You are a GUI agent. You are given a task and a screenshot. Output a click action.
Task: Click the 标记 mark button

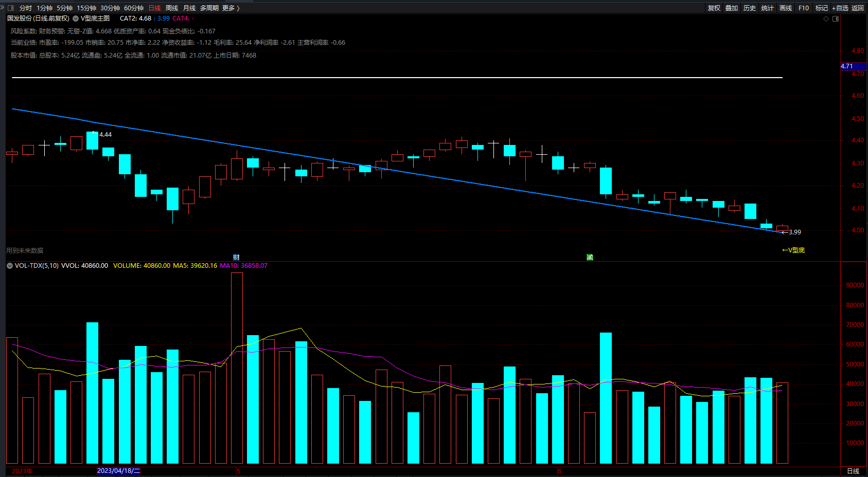coord(822,8)
